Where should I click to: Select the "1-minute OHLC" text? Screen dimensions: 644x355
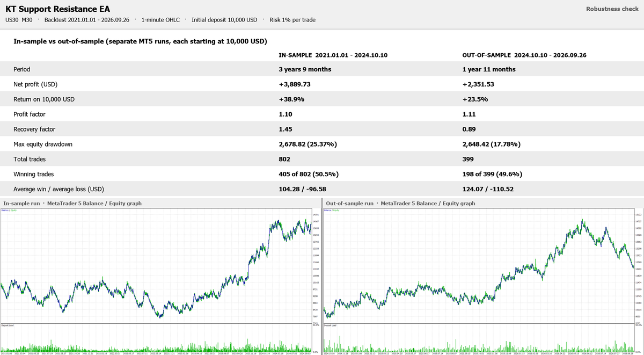162,20
